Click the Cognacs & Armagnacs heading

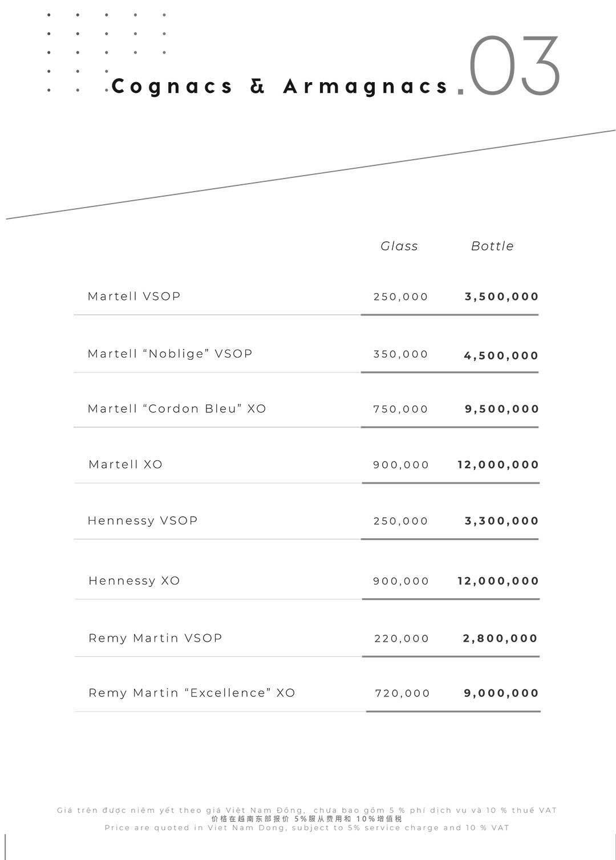pyautogui.click(x=280, y=86)
